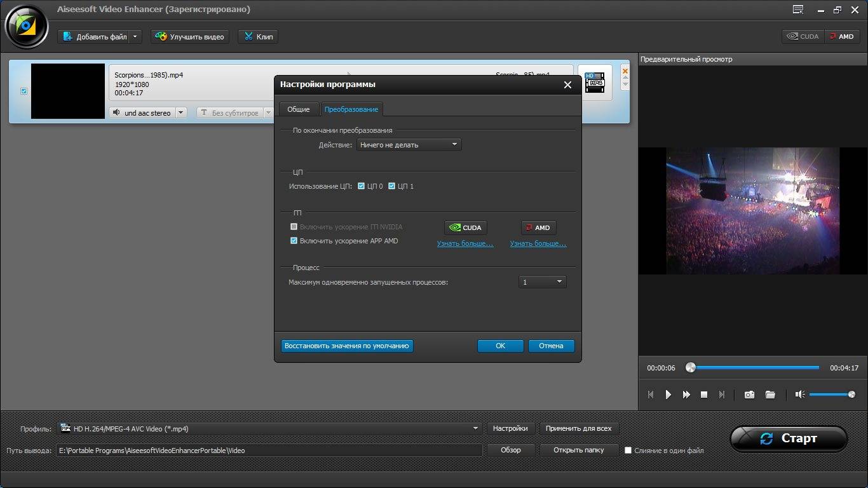Viewport: 868px width, 488px height.
Task: Open the snapshot folder icon
Action: 770,395
